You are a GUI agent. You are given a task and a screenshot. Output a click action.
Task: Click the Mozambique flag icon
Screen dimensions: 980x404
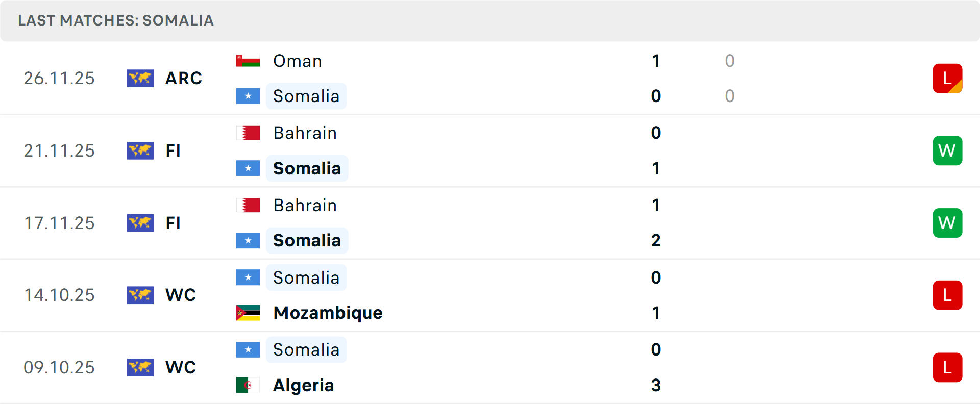click(x=248, y=313)
